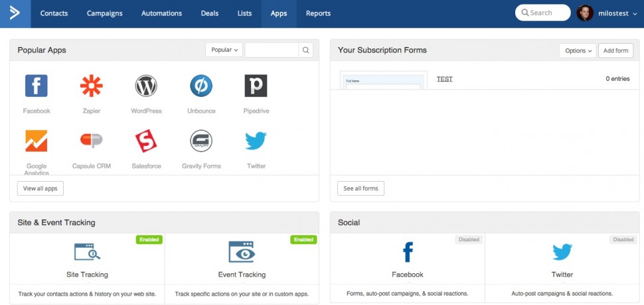Click the ActiveCampaign logo icon

coord(15,13)
